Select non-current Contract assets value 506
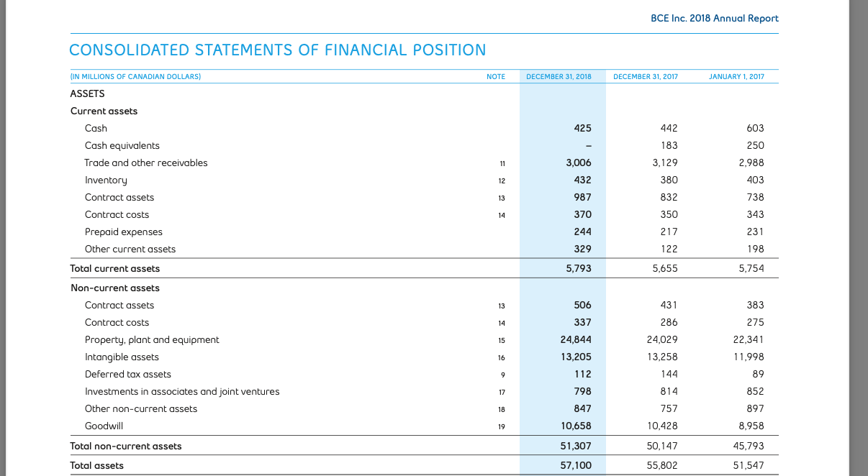The height and width of the screenshot is (476, 868). (x=583, y=305)
